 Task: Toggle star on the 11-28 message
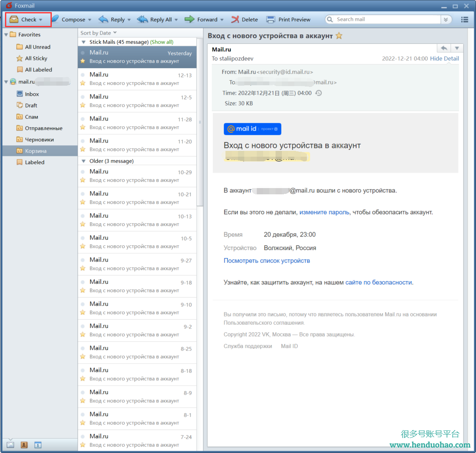(x=83, y=127)
